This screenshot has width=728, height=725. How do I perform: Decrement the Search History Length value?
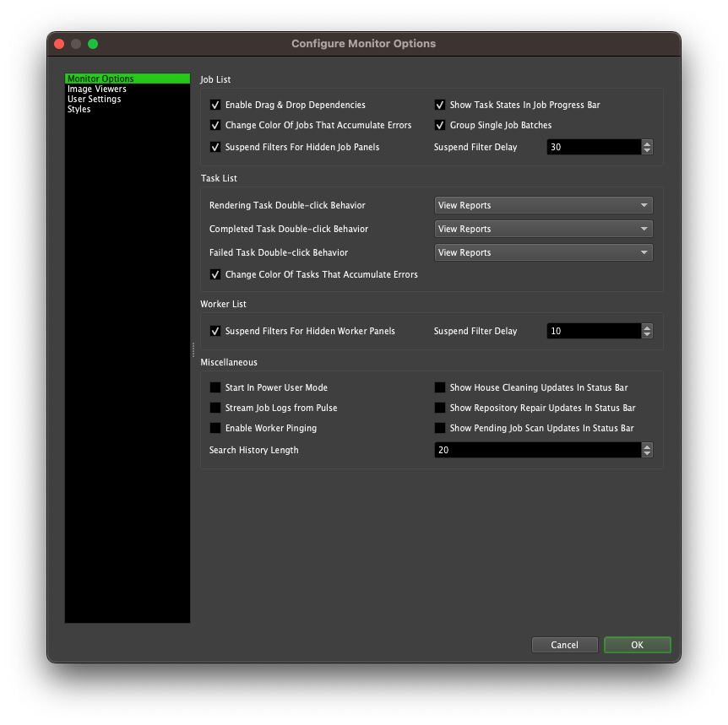pyautogui.click(x=647, y=453)
